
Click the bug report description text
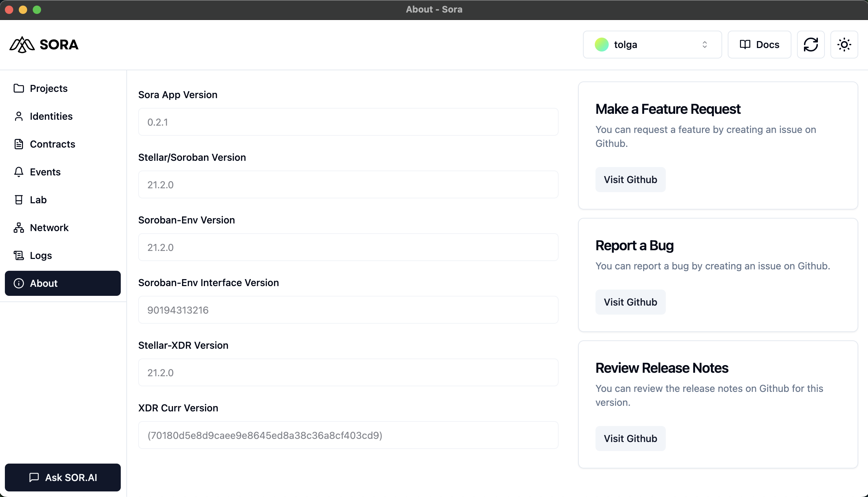coord(712,266)
